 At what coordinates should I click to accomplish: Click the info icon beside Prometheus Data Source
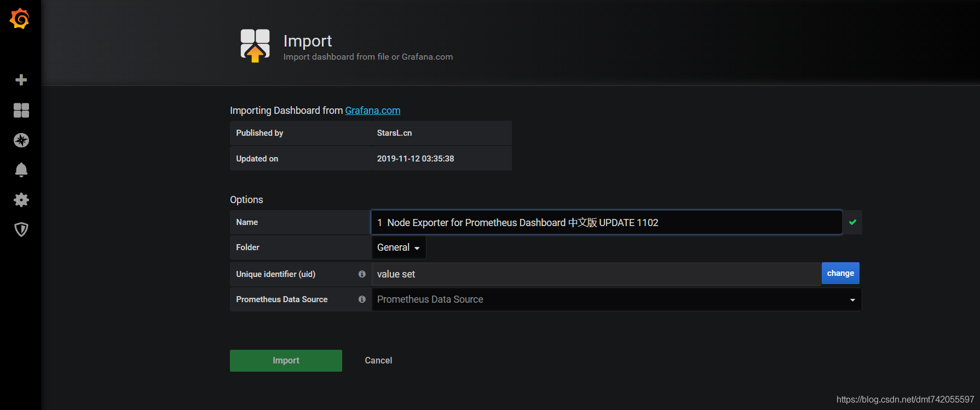point(362,299)
